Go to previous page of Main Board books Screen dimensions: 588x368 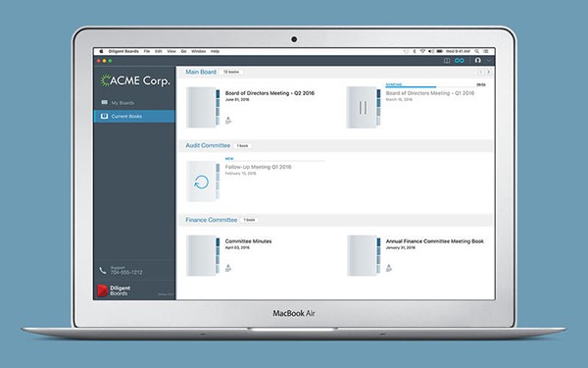(481, 72)
